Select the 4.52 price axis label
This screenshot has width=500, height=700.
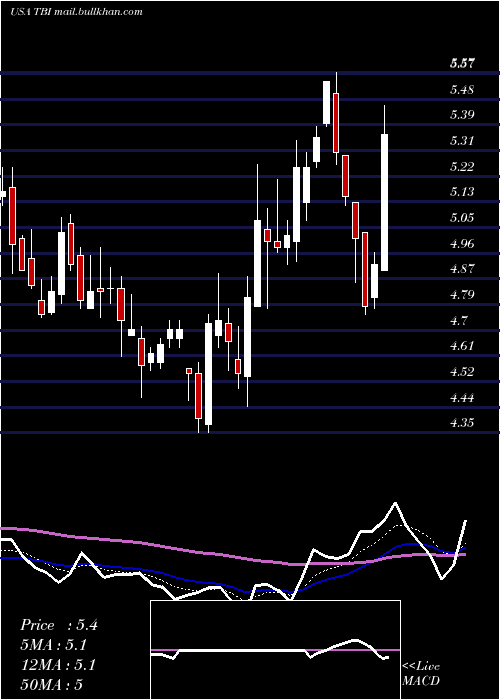(462, 372)
